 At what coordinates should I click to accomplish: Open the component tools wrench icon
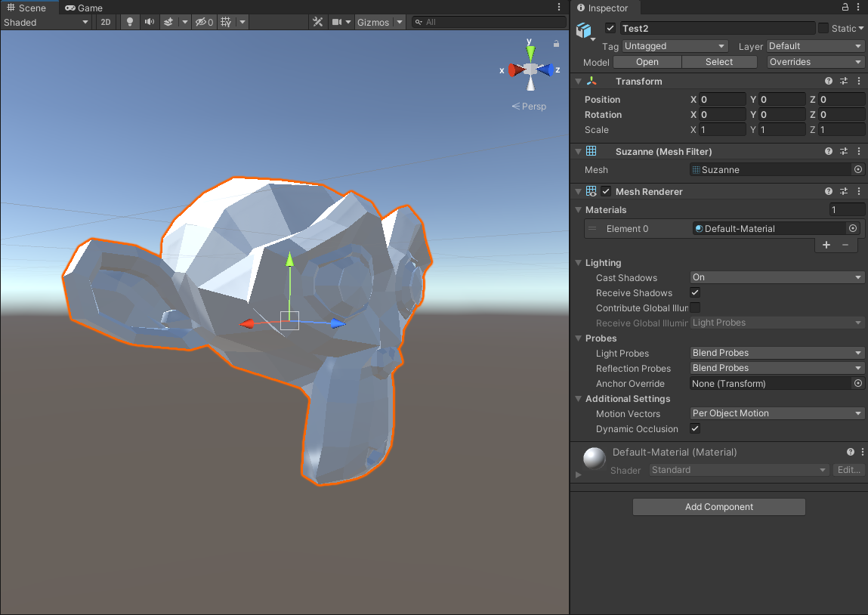click(318, 22)
